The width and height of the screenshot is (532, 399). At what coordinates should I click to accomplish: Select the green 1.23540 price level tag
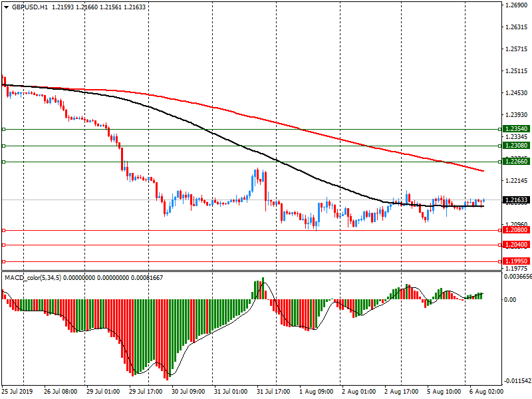(x=517, y=129)
